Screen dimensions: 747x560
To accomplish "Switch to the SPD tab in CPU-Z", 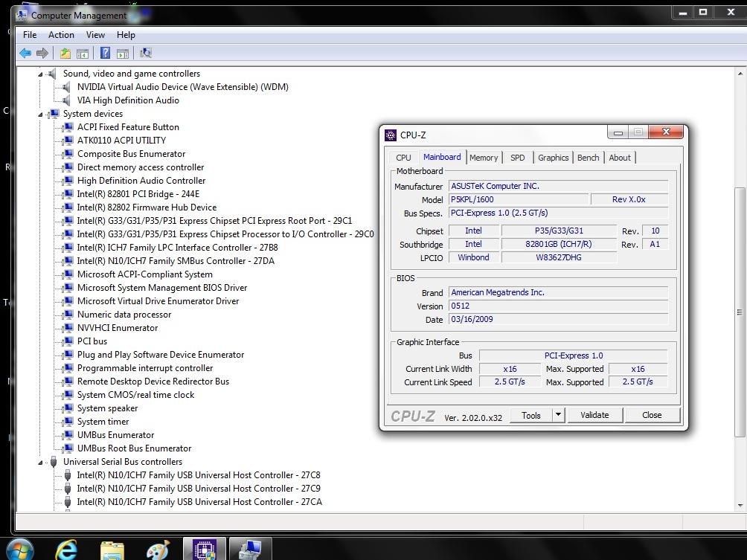I will (x=517, y=158).
